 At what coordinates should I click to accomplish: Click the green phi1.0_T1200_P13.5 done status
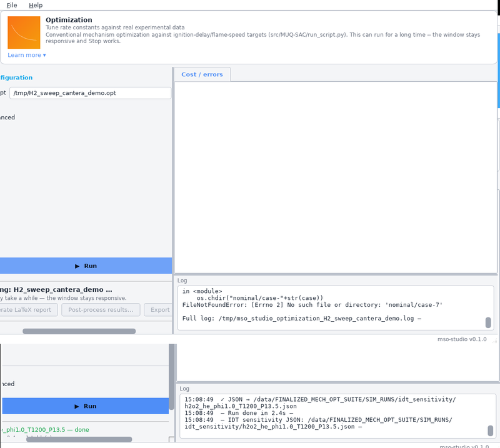tap(45, 429)
